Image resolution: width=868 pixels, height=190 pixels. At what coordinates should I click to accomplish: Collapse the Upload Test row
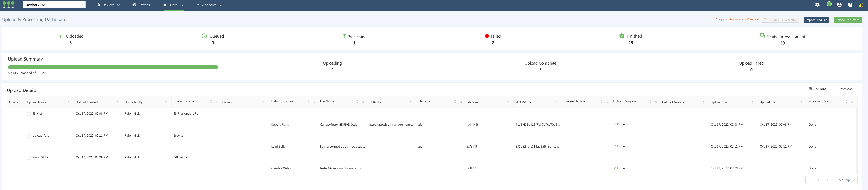coord(29,136)
